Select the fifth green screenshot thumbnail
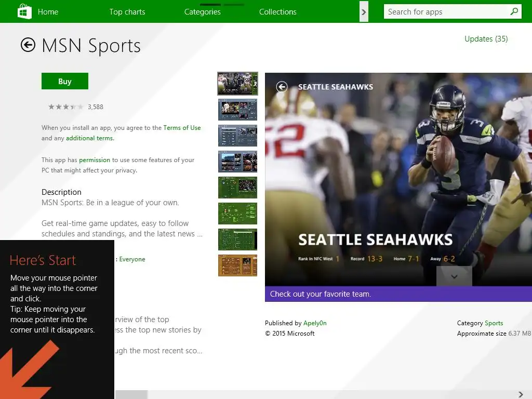 [x=237, y=187]
